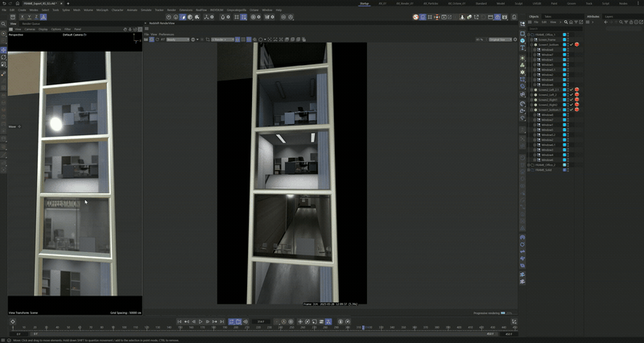Click the cyan layer swatch of Window5.2

(x=564, y=134)
